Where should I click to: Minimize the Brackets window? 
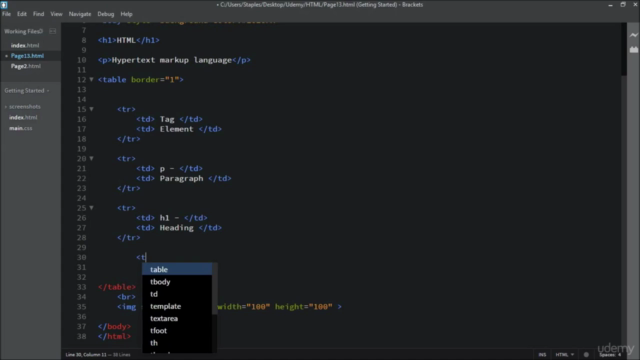[610, 5]
